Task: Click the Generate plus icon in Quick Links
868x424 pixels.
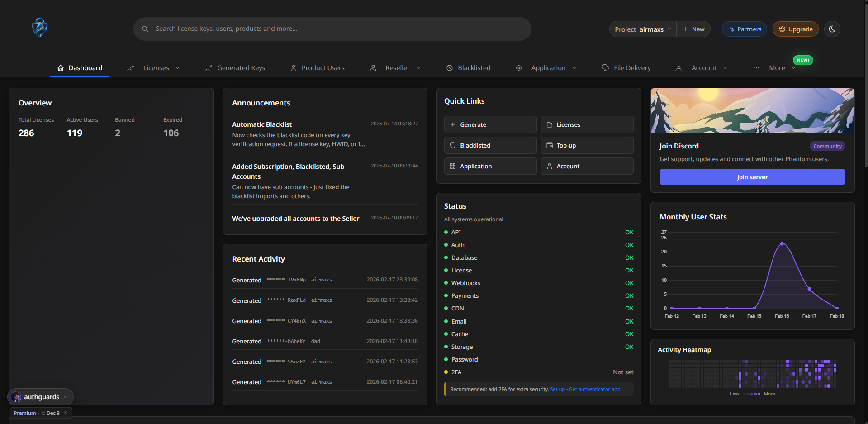Action: point(453,124)
